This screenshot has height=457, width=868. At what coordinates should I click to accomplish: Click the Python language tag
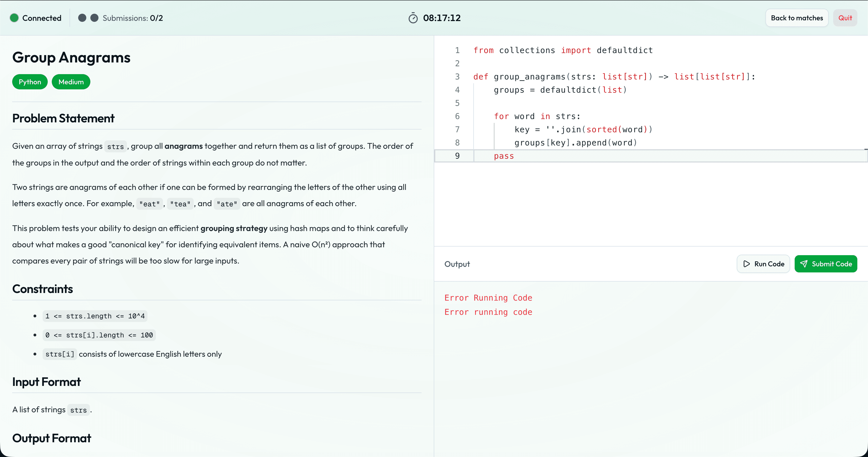[30, 82]
